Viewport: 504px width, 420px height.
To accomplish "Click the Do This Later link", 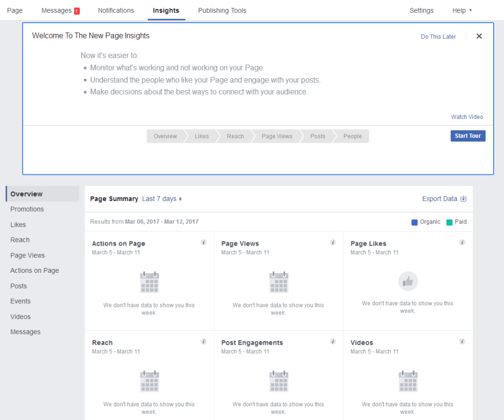I will click(x=438, y=36).
